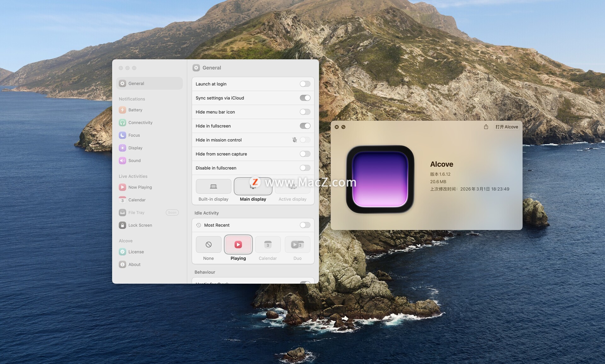Screen dimensions: 605x364
Task: Click the 打开 Alcove button
Action: 506,127
